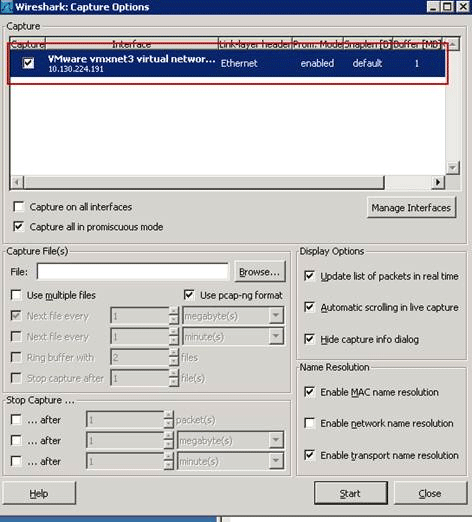Click the horizontal scrollbar thumb of interface list
The height and width of the screenshot is (522, 472).
click(204, 182)
